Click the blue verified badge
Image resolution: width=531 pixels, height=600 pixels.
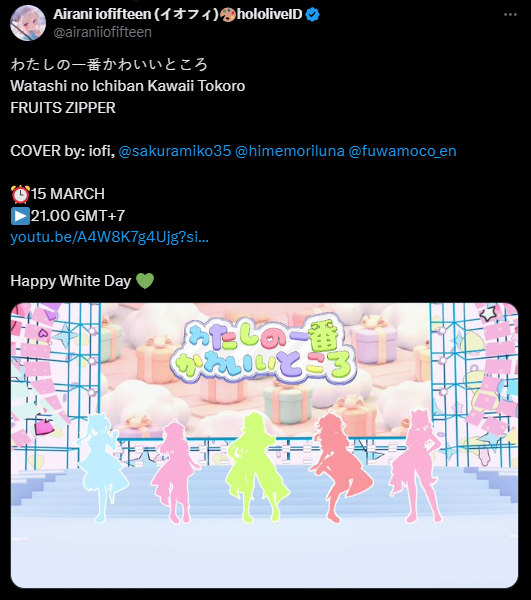[313, 15]
